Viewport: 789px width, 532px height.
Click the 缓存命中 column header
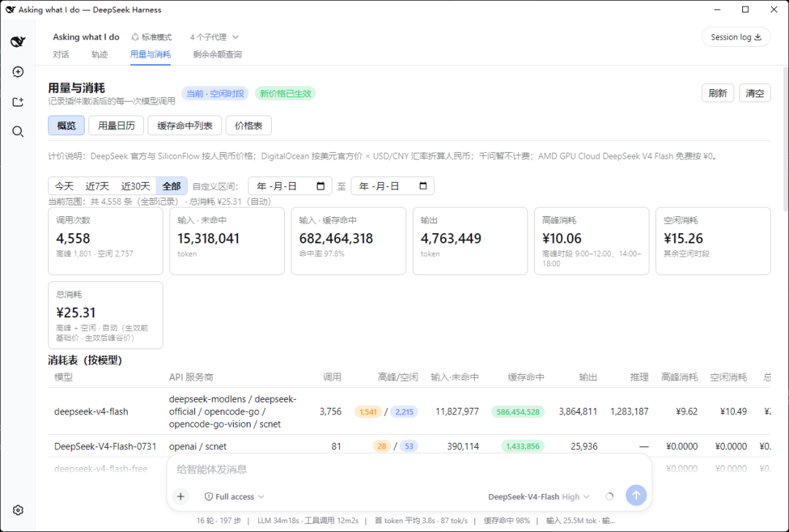point(526,377)
